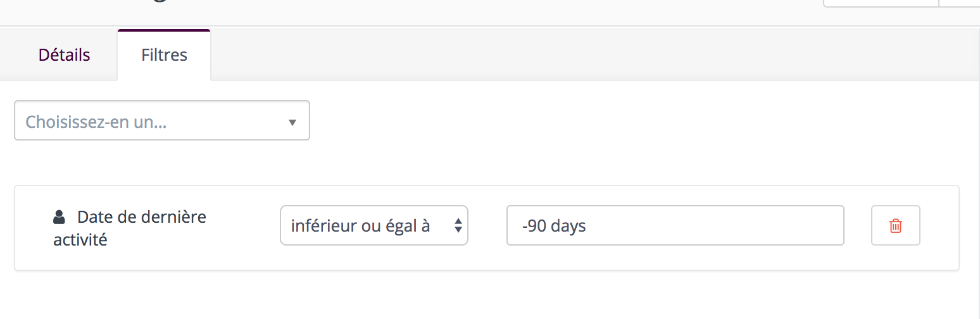This screenshot has width=980, height=319.
Task: Focus the "-90 days" value field
Action: tap(675, 225)
